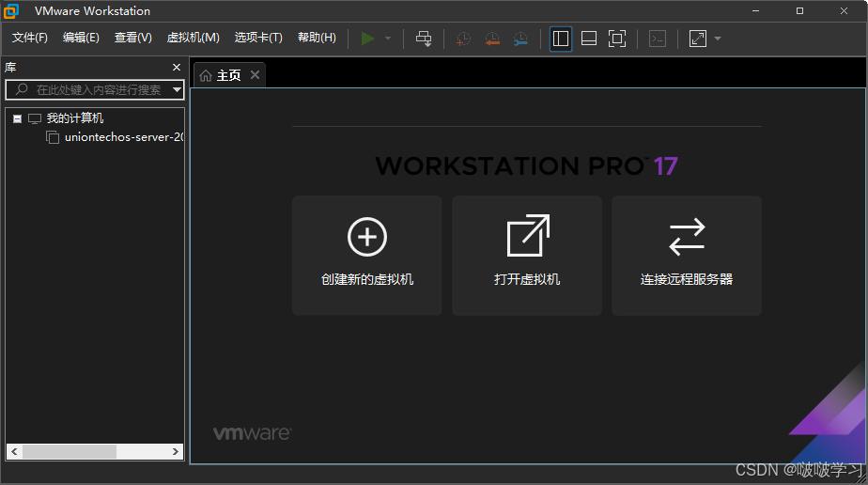The height and width of the screenshot is (485, 868).
Task: Open the console view terminal icon
Action: pos(657,39)
